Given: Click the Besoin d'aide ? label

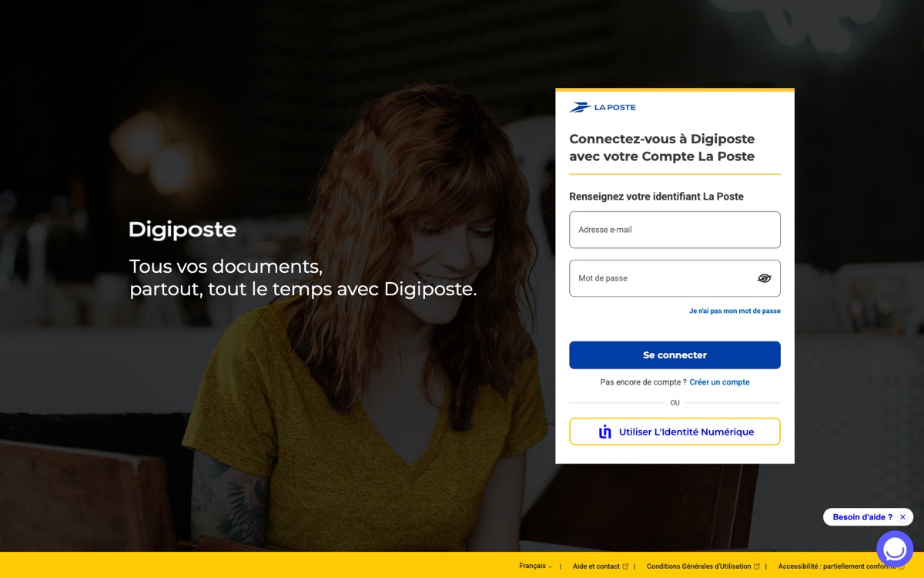Looking at the screenshot, I should [862, 517].
